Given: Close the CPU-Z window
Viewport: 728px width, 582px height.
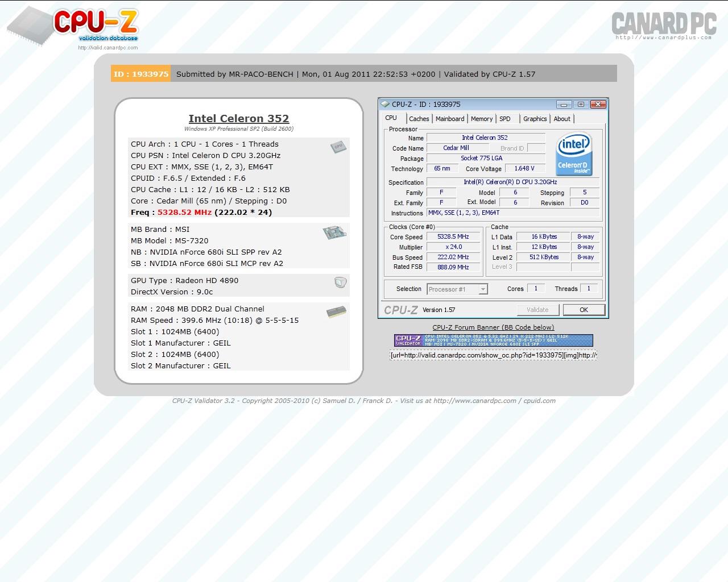Looking at the screenshot, I should click(x=598, y=104).
